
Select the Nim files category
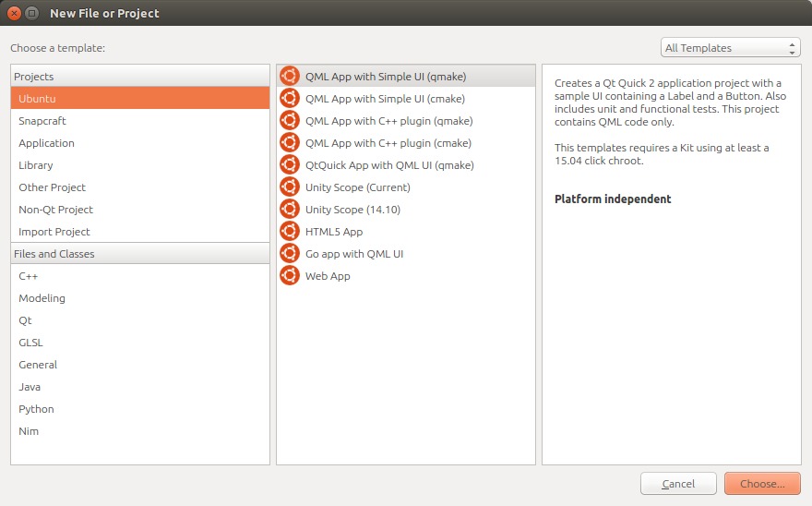(x=140, y=431)
